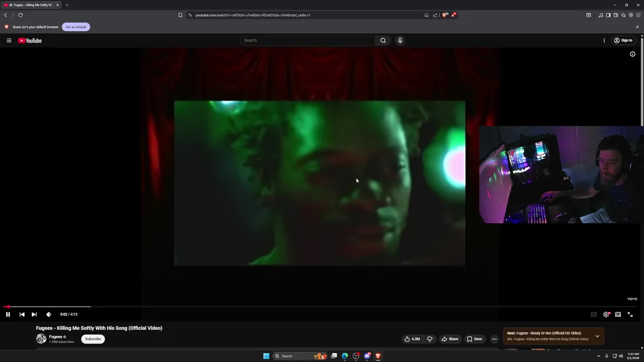Switch to Brave on the taskbar
Screen dimensions: 644x362
tap(378, 356)
